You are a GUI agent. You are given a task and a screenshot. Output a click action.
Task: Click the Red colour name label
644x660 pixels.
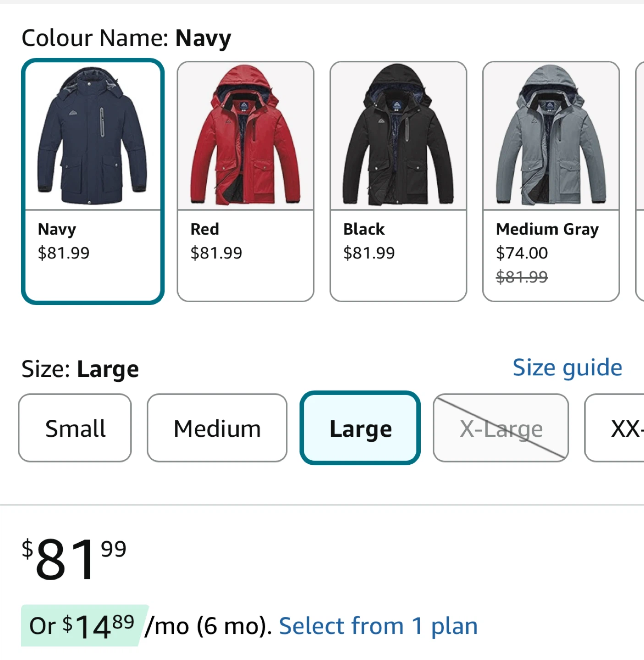(x=204, y=229)
